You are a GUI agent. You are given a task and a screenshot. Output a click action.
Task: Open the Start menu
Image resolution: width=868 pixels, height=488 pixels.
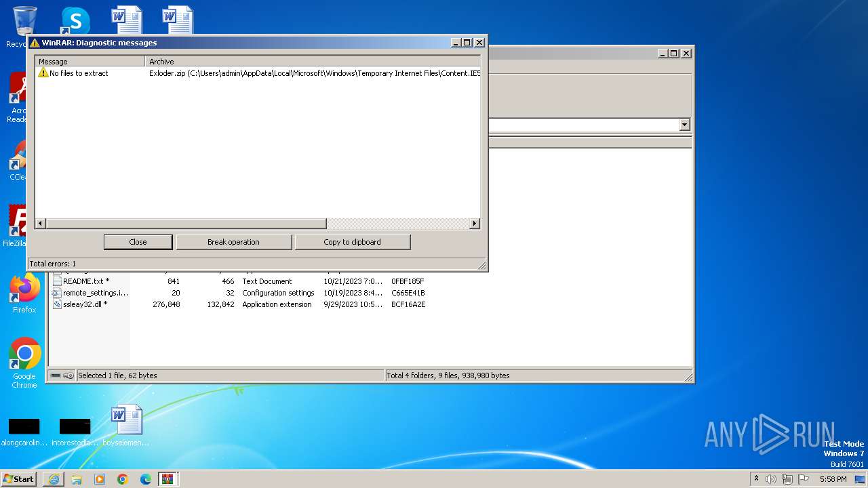click(19, 479)
